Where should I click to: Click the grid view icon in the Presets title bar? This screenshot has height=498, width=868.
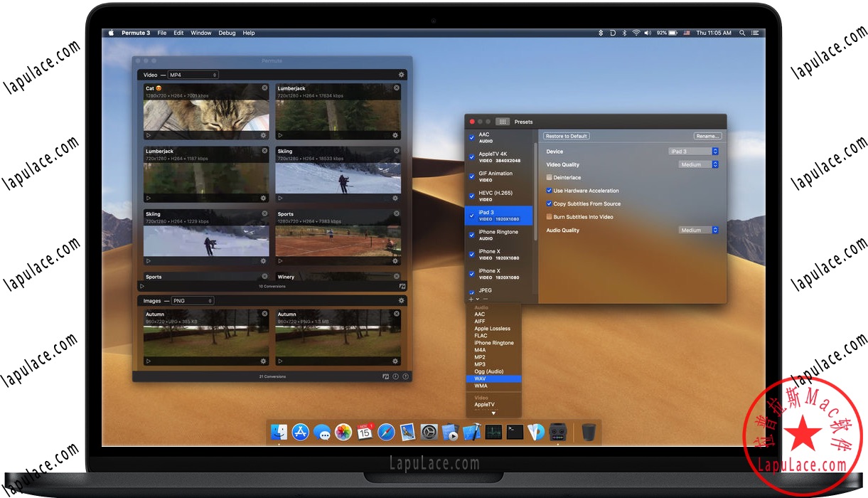pos(502,122)
